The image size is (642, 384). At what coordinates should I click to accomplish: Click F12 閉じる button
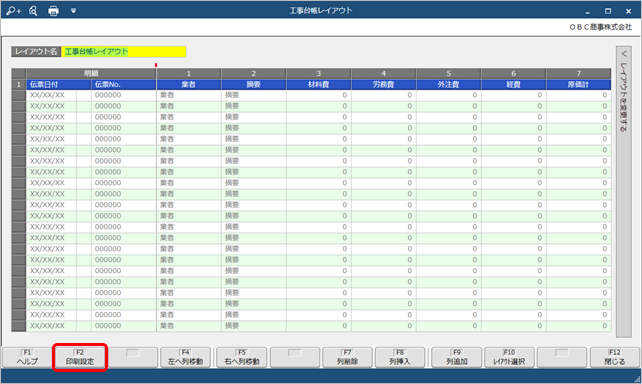tap(615, 357)
